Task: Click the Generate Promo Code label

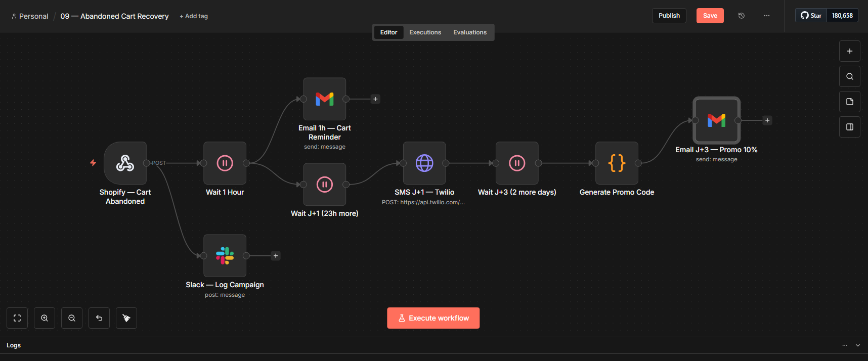Action: click(x=617, y=192)
